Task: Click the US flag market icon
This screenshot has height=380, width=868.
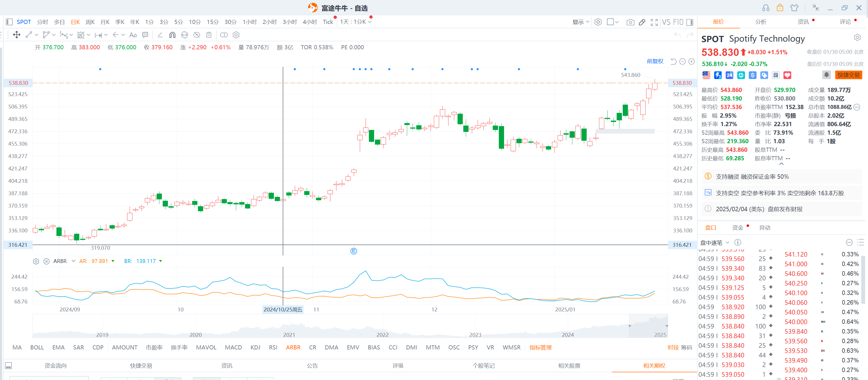Action: pyautogui.click(x=706, y=75)
